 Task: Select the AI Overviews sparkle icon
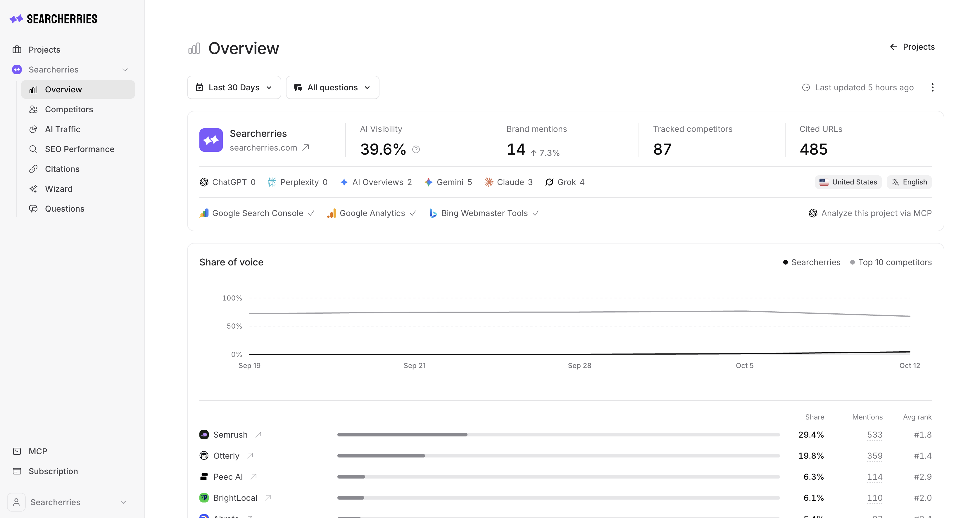pyautogui.click(x=344, y=182)
